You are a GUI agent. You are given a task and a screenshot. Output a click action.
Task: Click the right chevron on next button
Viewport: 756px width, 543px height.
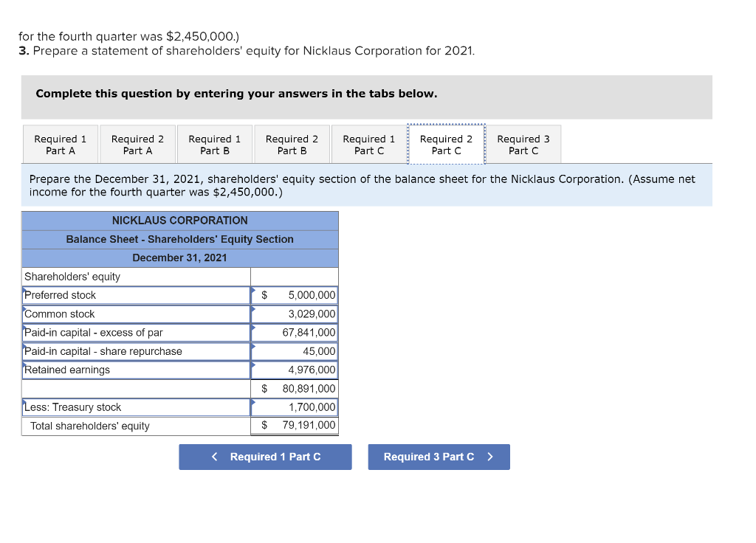490,457
